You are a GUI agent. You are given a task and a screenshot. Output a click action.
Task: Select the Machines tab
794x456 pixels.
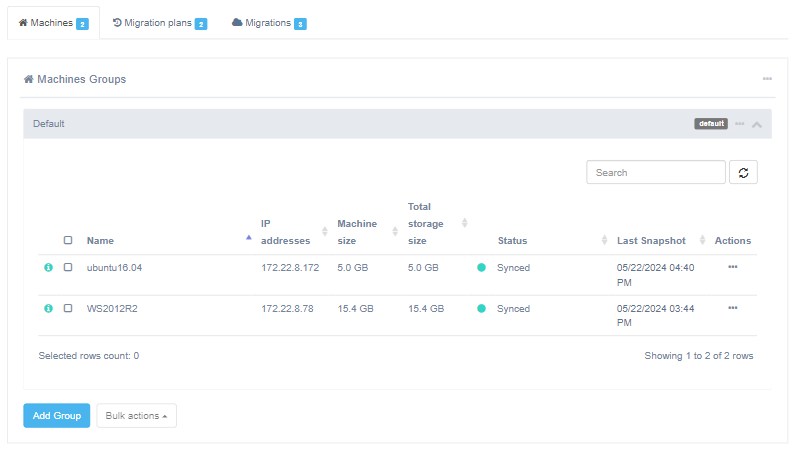click(x=54, y=23)
